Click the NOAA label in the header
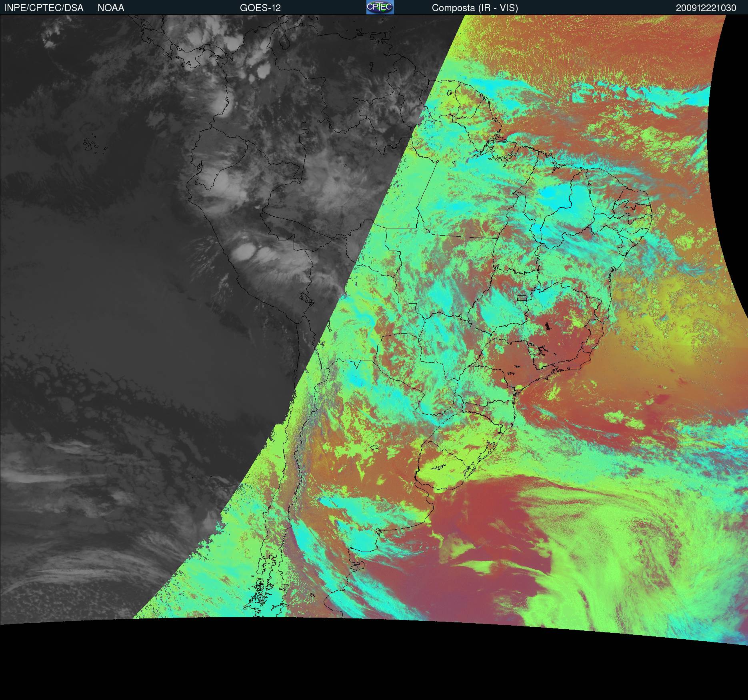Screen dimensions: 748x700 (111, 8)
